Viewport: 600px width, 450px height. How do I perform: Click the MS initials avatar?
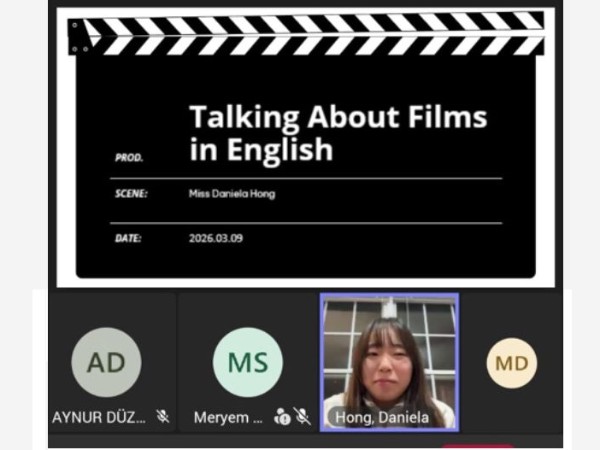pos(247,362)
